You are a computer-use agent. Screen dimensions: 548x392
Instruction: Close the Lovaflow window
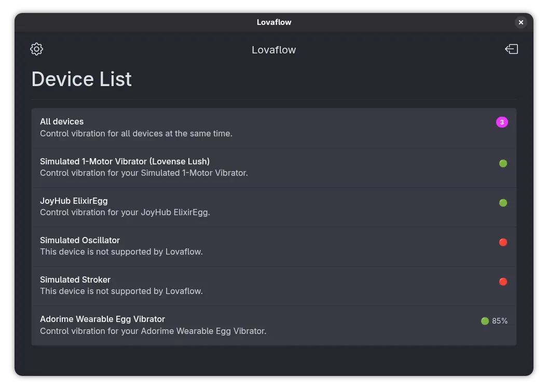[x=520, y=22]
